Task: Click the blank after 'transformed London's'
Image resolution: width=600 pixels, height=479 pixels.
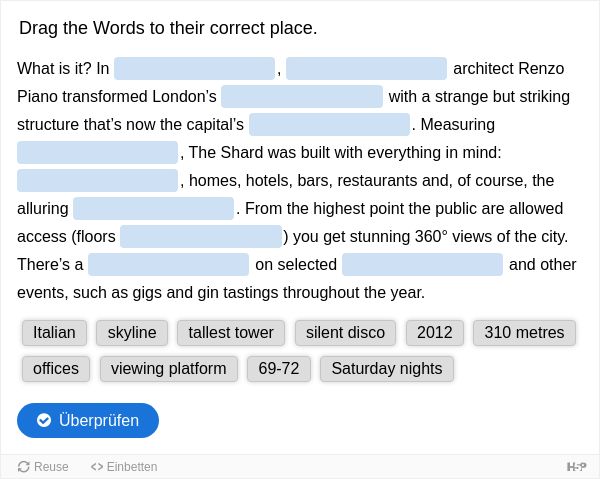Action: (302, 96)
